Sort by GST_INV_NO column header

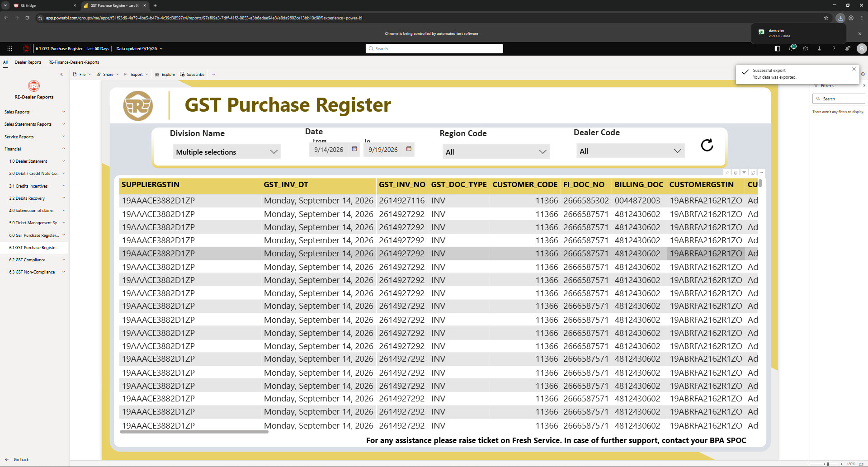tap(402, 184)
